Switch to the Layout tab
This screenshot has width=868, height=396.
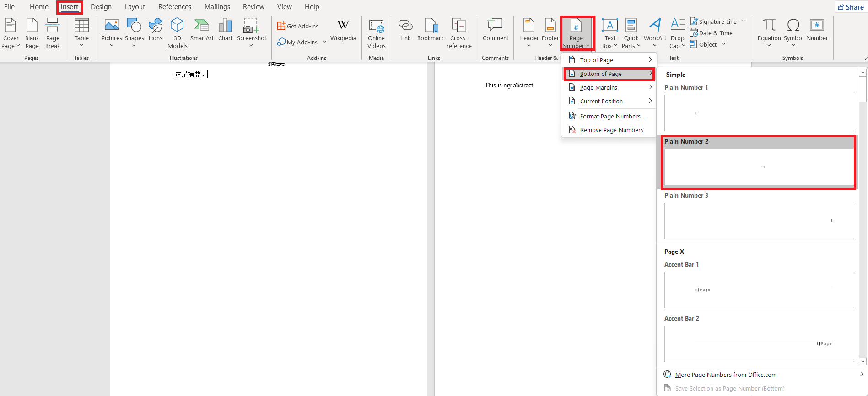click(135, 7)
